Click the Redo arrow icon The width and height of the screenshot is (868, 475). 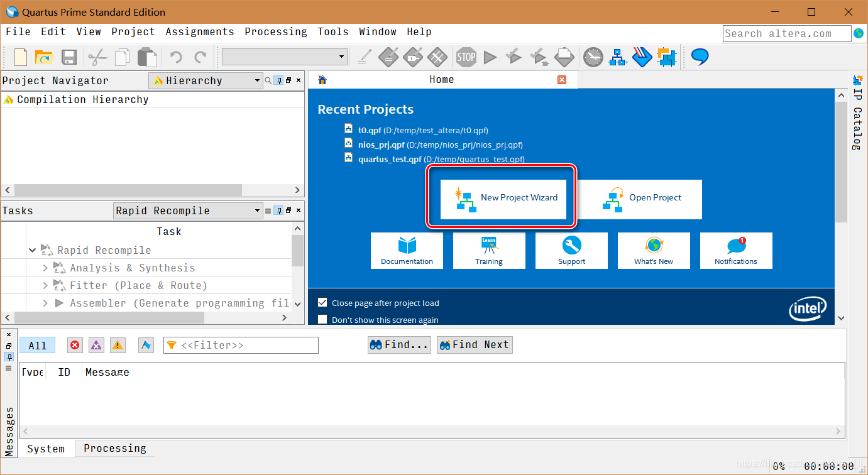click(201, 58)
